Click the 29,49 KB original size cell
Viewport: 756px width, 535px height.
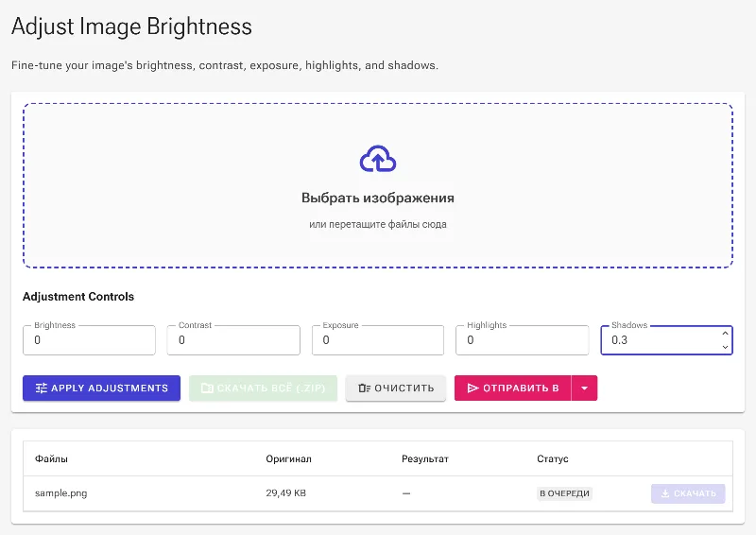(286, 493)
